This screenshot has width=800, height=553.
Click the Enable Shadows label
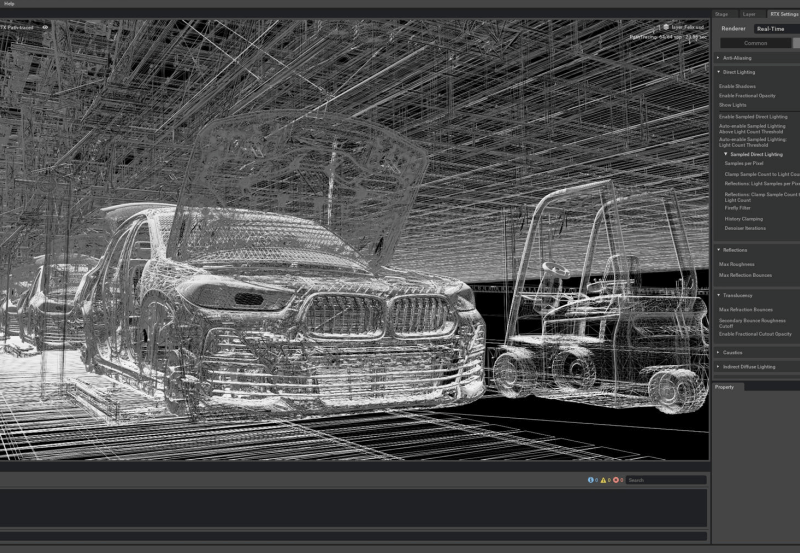737,86
